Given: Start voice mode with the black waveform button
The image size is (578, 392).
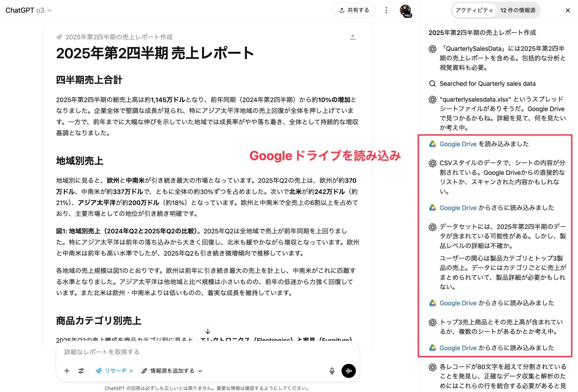Looking at the screenshot, I should 349,371.
